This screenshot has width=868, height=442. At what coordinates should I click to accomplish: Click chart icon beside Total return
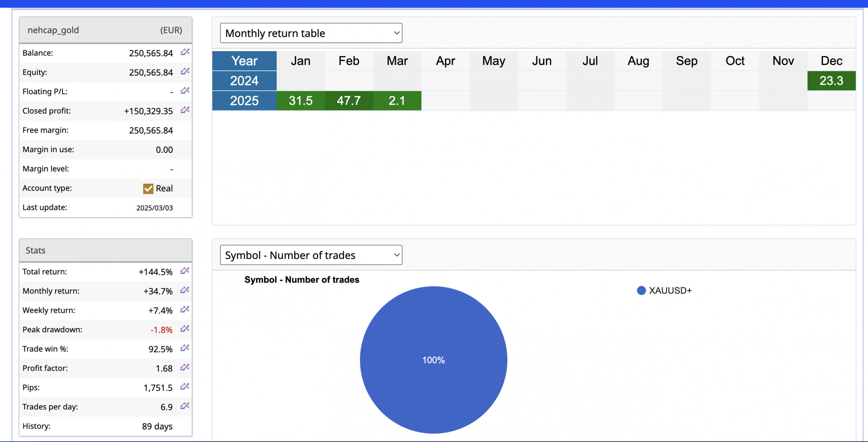184,270
